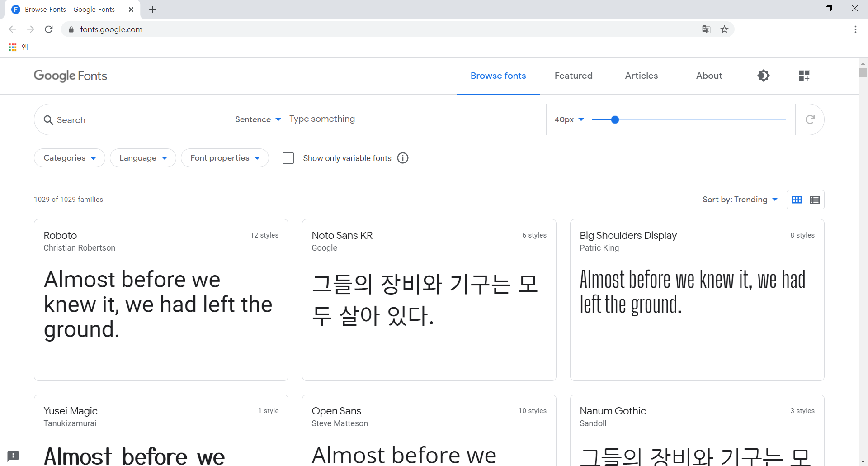Image resolution: width=868 pixels, height=466 pixels.
Task: View site security lock icon
Action: 71,29
